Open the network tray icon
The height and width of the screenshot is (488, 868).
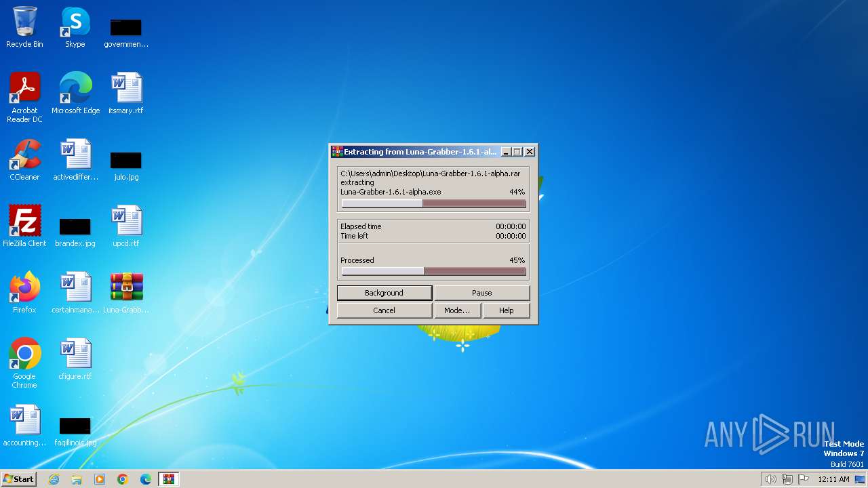click(x=787, y=479)
